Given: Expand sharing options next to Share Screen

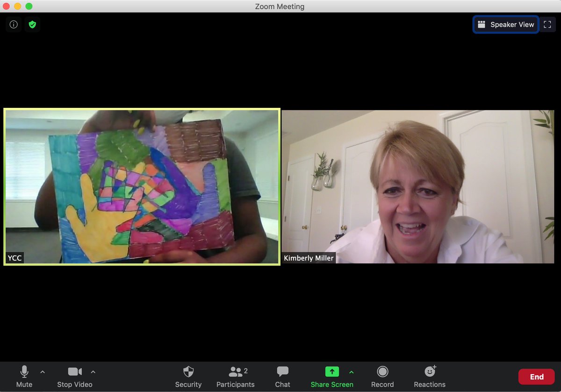Looking at the screenshot, I should click(x=352, y=372).
